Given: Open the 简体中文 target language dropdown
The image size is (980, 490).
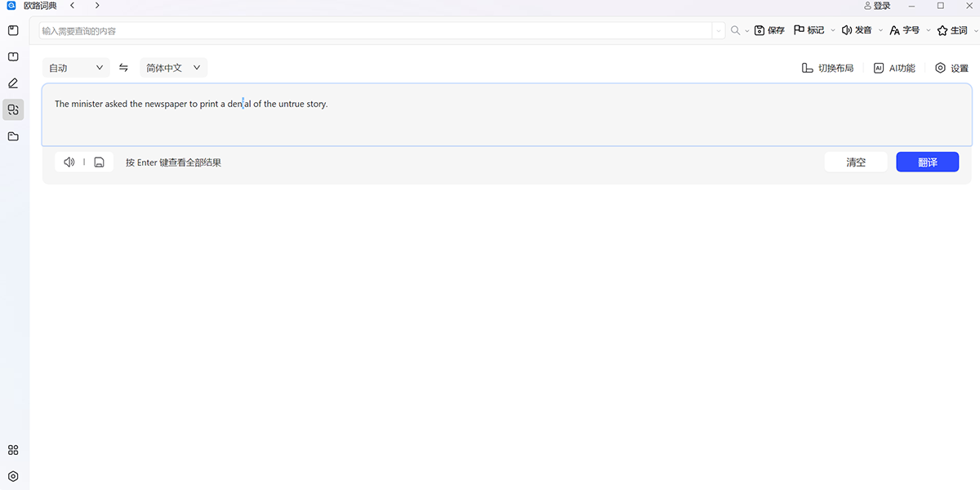Looking at the screenshot, I should point(173,68).
